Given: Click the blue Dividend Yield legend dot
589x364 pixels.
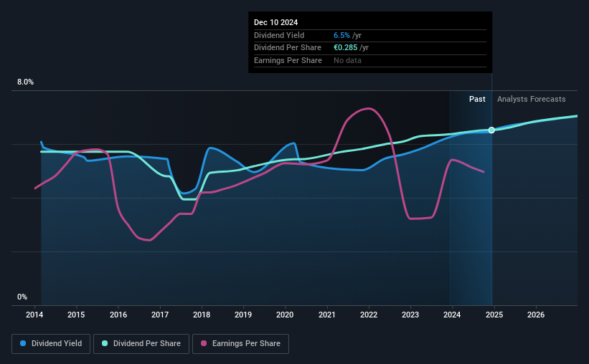Looking at the screenshot, I should pyautogui.click(x=23, y=343).
